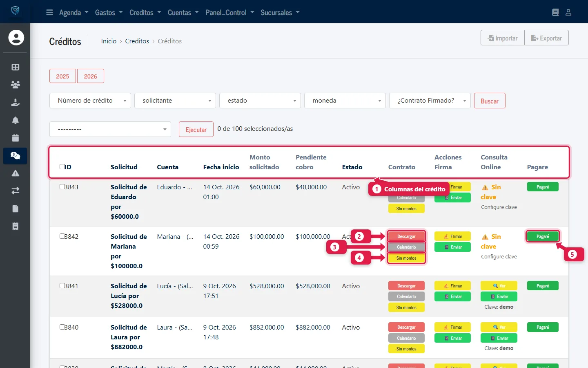Select checkbox for credit 3842
This screenshot has height=368, width=588.
[x=62, y=236]
